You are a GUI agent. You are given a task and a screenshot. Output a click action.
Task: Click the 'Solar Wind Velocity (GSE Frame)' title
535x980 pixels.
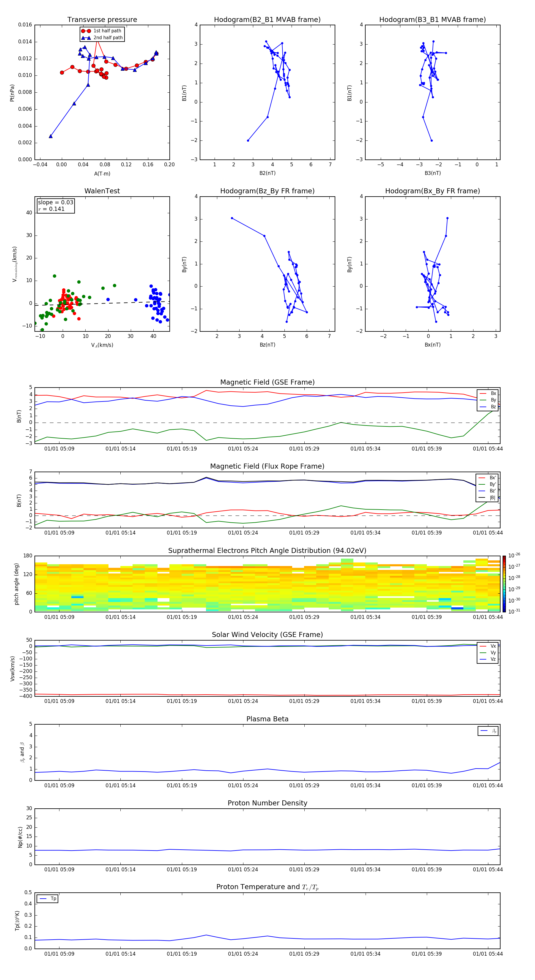coord(267,635)
